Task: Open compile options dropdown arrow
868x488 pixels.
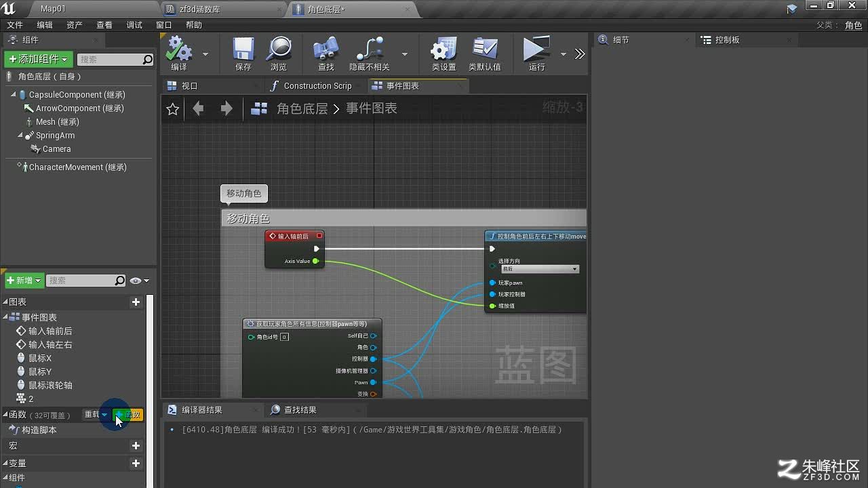Action: point(205,54)
